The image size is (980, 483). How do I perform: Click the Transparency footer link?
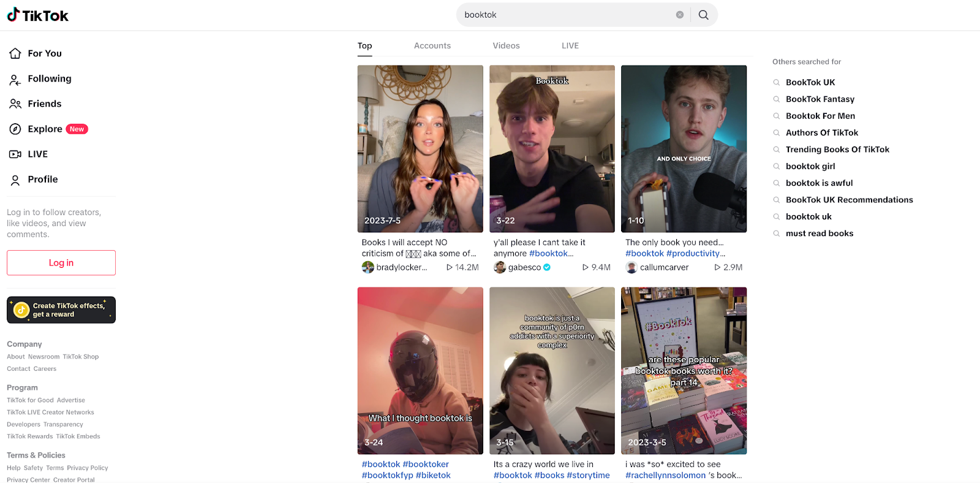(63, 424)
